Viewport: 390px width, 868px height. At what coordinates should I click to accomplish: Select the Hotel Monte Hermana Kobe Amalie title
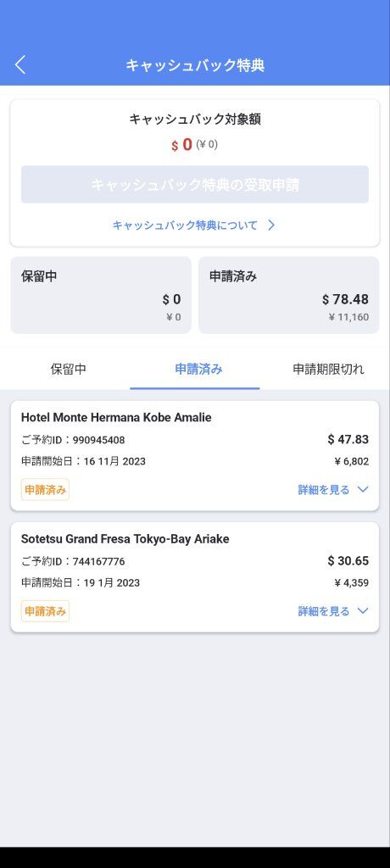pos(116,417)
